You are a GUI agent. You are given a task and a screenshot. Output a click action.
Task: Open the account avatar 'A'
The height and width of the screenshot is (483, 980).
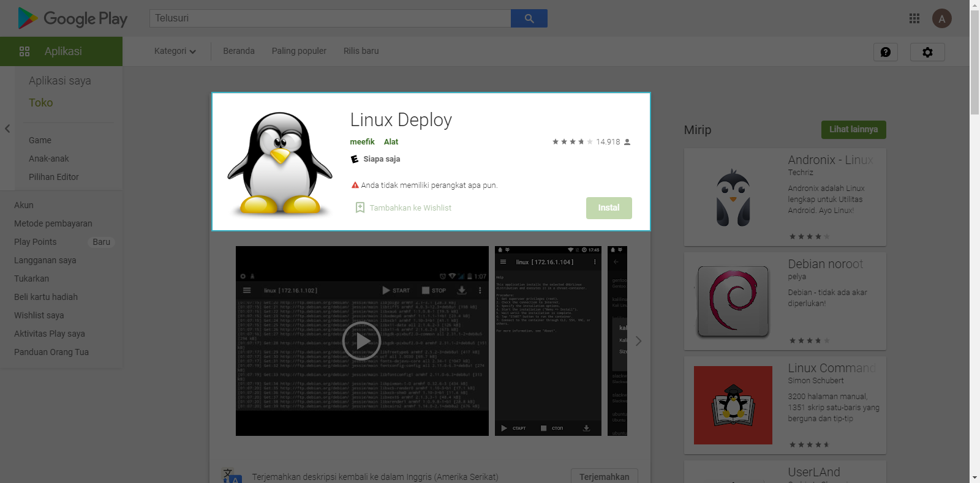click(x=942, y=18)
